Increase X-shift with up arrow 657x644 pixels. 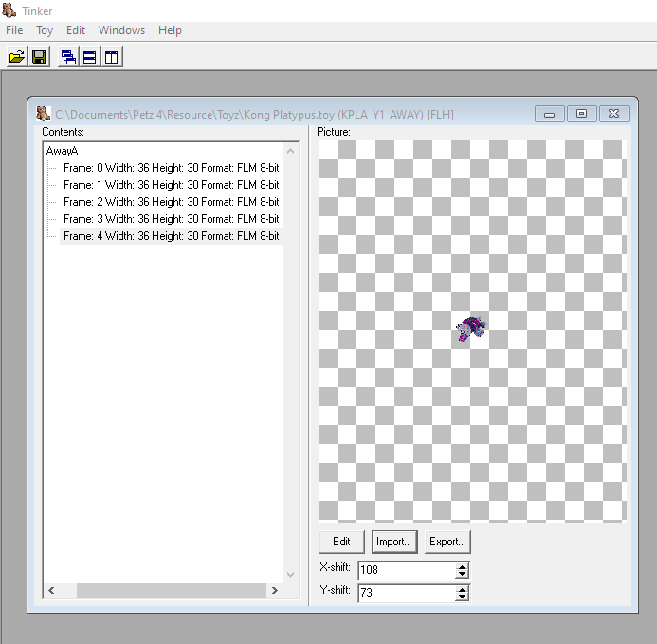pos(462,566)
